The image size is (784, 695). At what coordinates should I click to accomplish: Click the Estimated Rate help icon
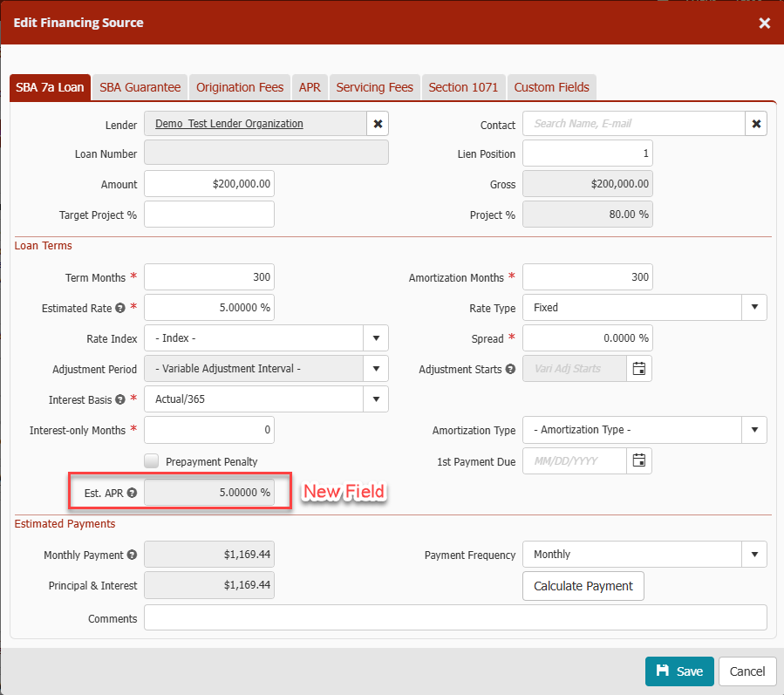[x=119, y=308]
